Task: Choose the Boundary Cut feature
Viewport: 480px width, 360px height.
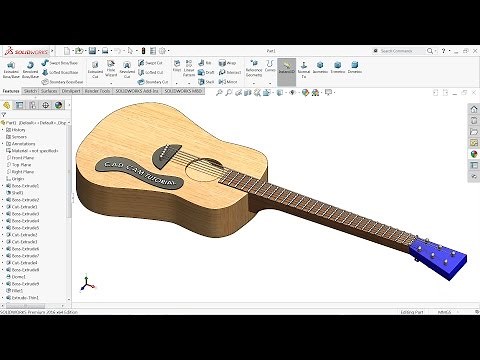Action: pyautogui.click(x=153, y=82)
